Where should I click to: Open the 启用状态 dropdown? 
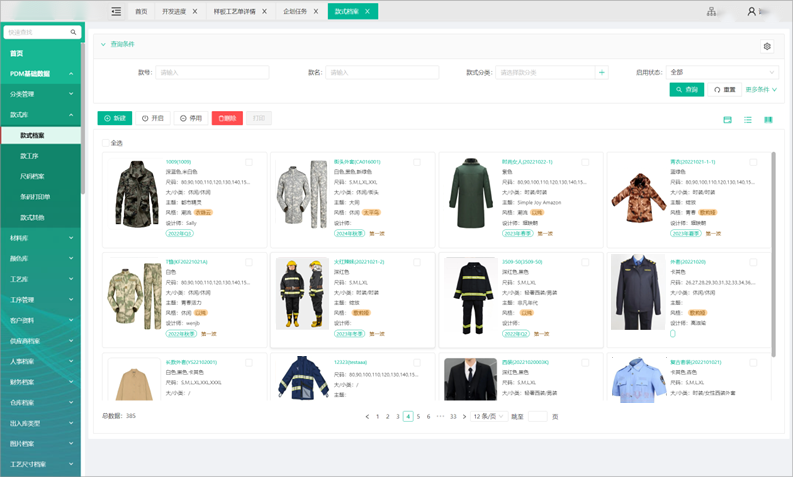pyautogui.click(x=723, y=73)
